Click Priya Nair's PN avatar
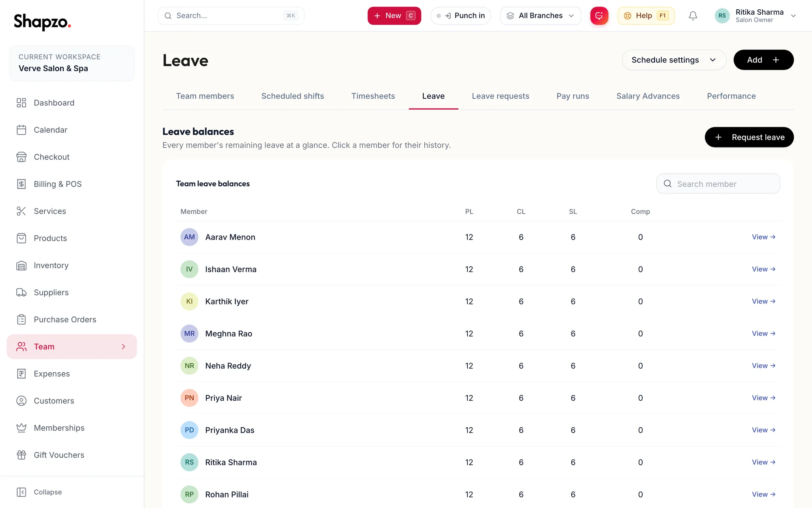 pyautogui.click(x=189, y=398)
